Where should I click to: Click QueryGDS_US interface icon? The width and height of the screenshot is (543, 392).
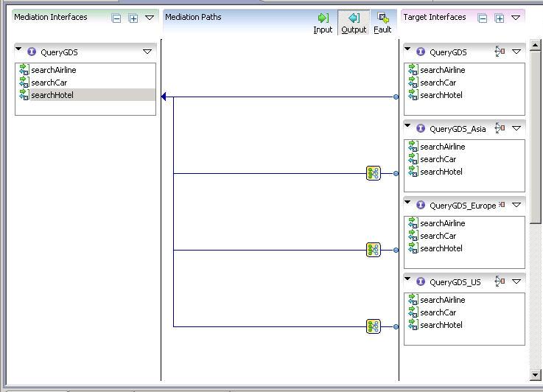[x=421, y=281]
